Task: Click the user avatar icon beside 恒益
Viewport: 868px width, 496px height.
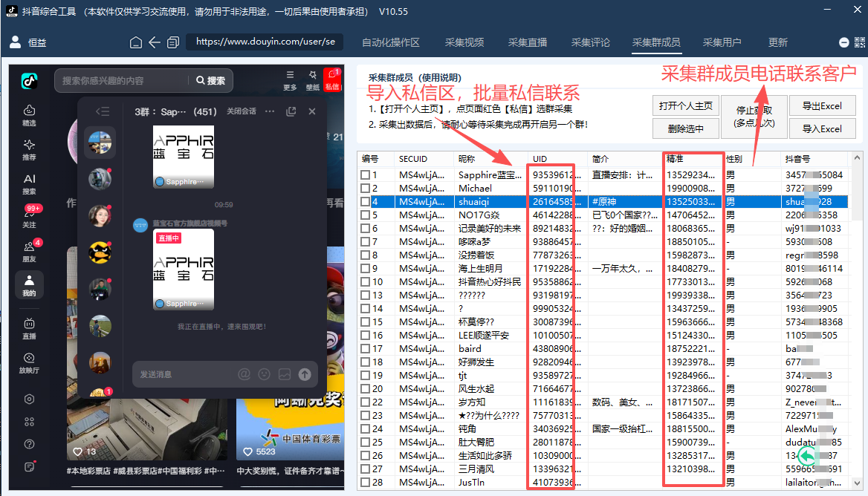Action: pos(16,42)
